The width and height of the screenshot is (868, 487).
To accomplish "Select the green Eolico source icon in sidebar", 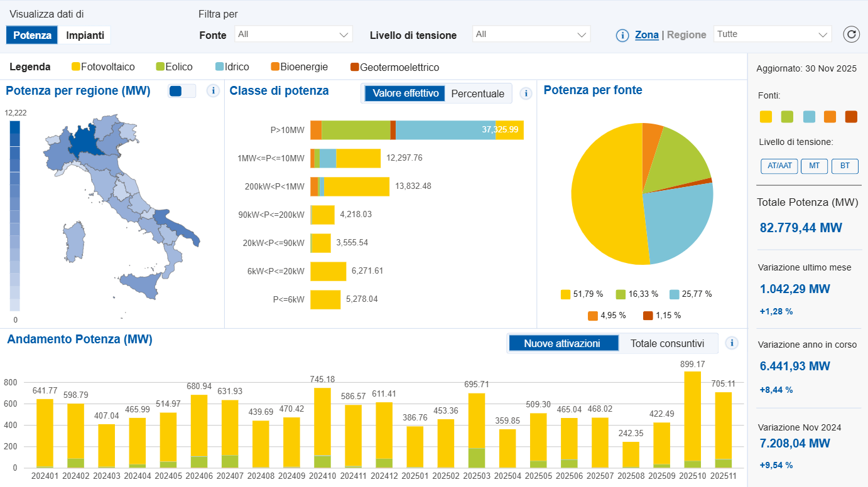I will (787, 116).
